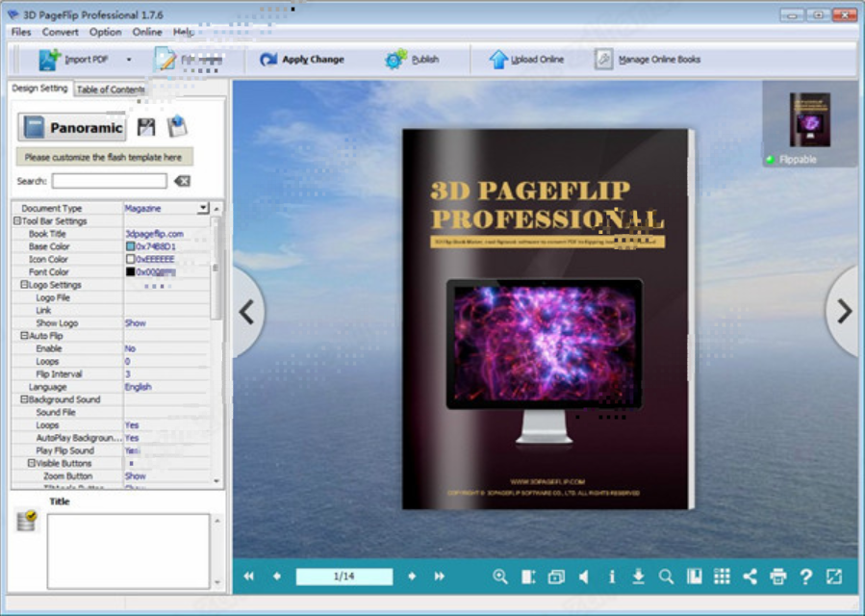Image resolution: width=865 pixels, height=616 pixels.
Task: Collapse the Auto Flip group
Action: 24,336
